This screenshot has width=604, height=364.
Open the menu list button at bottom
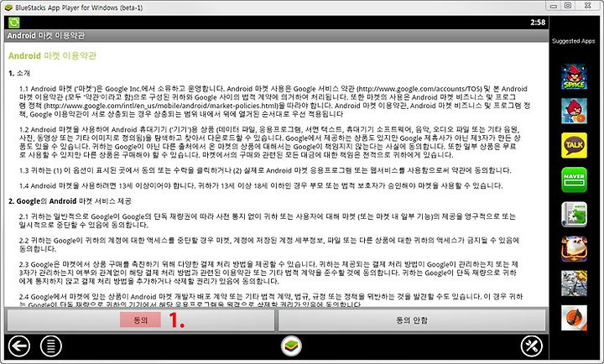(x=51, y=346)
